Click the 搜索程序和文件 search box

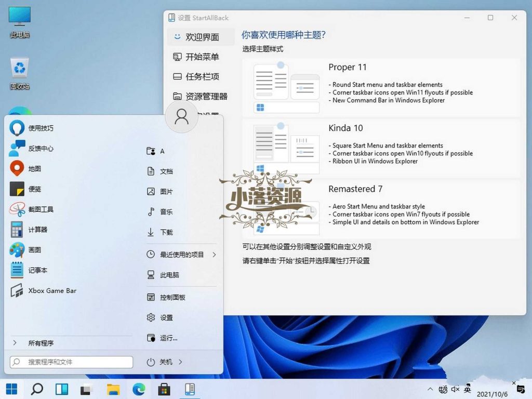tap(71, 362)
